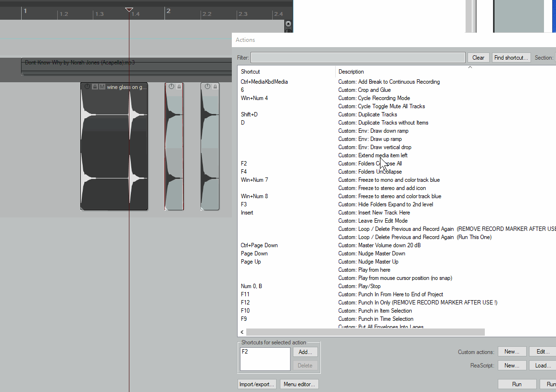Select 'Hide Folders Expand to 2nd level'
The height and width of the screenshot is (392, 556).
[385, 204]
